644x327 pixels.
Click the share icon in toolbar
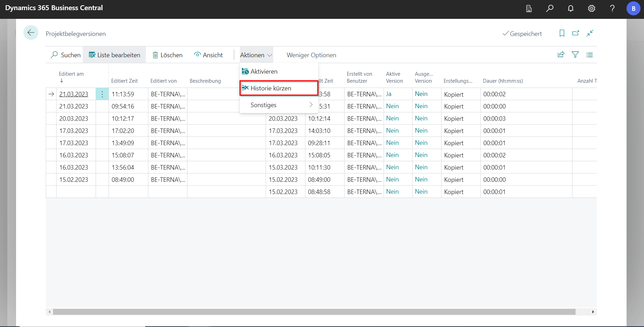pos(561,55)
